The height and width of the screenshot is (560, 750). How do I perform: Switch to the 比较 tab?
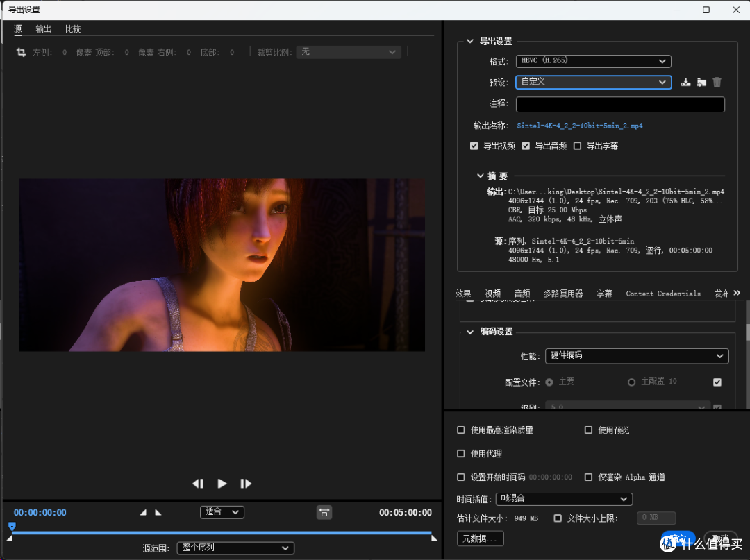[73, 28]
